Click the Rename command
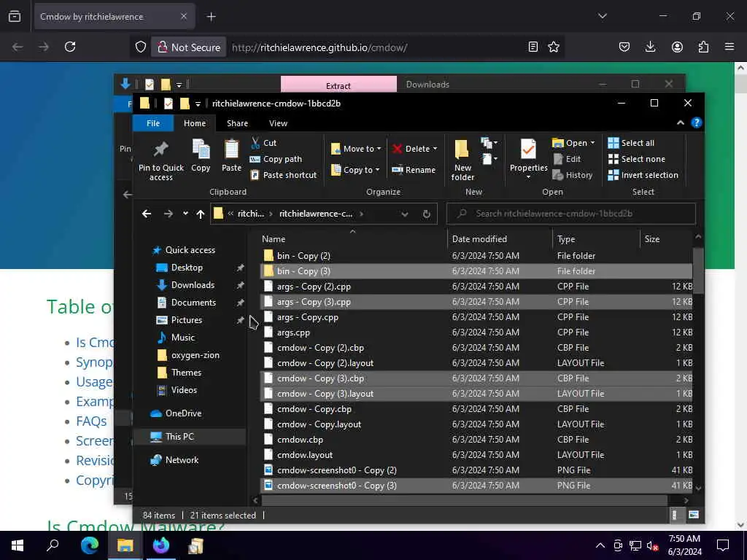 414,169
